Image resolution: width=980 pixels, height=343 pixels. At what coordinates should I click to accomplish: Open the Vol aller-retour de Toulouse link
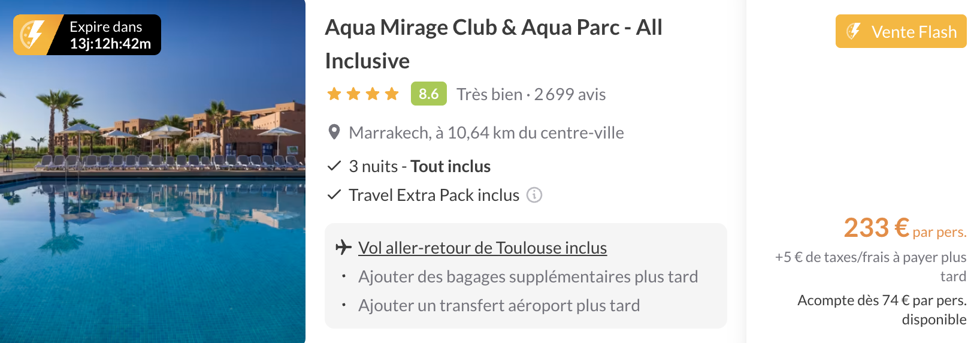(x=482, y=248)
